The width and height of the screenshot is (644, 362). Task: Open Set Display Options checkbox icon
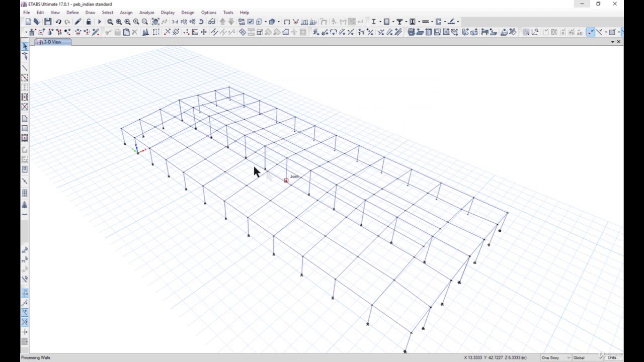tap(250, 22)
